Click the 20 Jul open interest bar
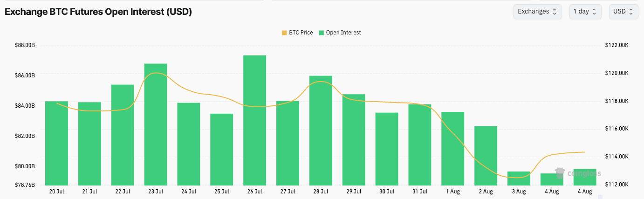644x199 pixels. click(56, 143)
